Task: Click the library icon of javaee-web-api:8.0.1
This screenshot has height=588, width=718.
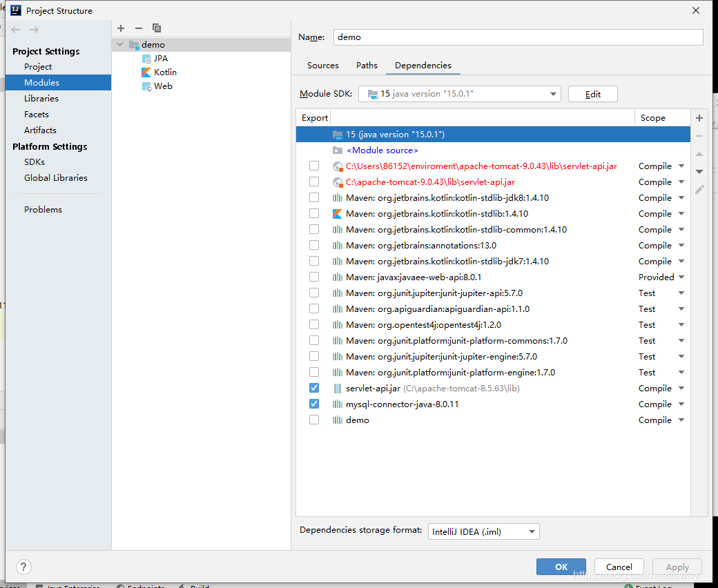Action: click(x=338, y=277)
